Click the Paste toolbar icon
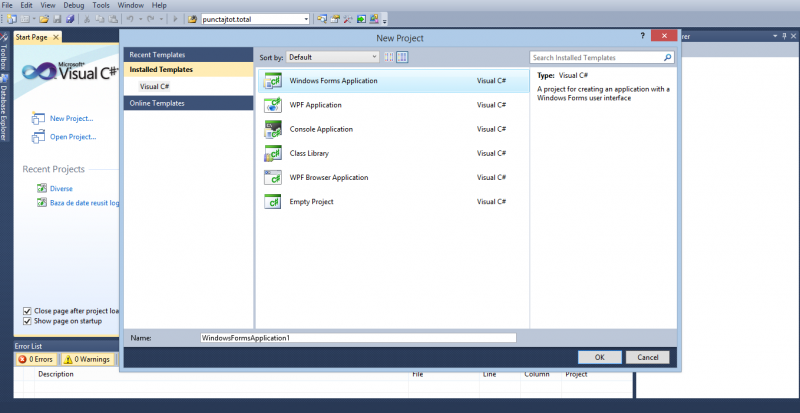The height and width of the screenshot is (413, 800). point(113,19)
